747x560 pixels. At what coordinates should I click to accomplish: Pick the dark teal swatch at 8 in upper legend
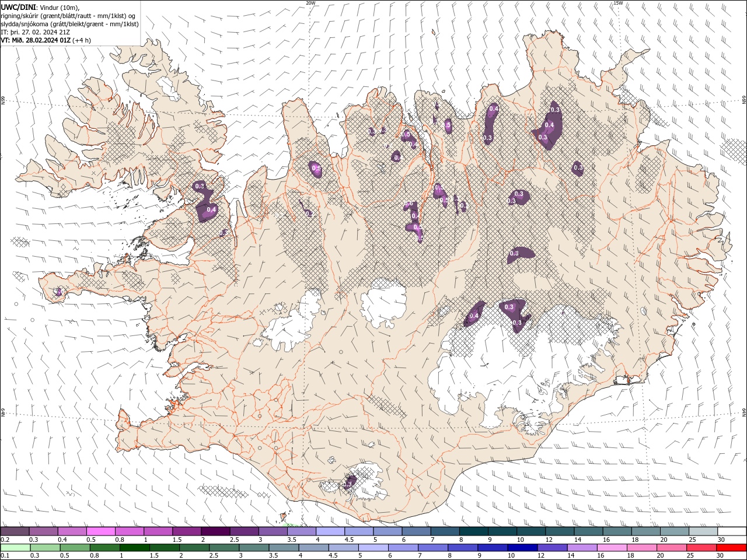point(473,531)
